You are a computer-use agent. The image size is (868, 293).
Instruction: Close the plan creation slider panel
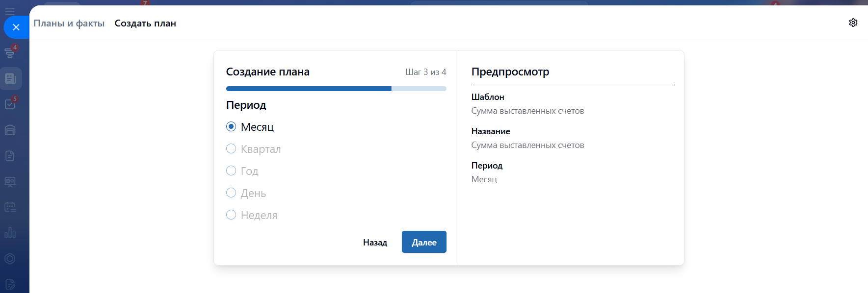click(16, 27)
